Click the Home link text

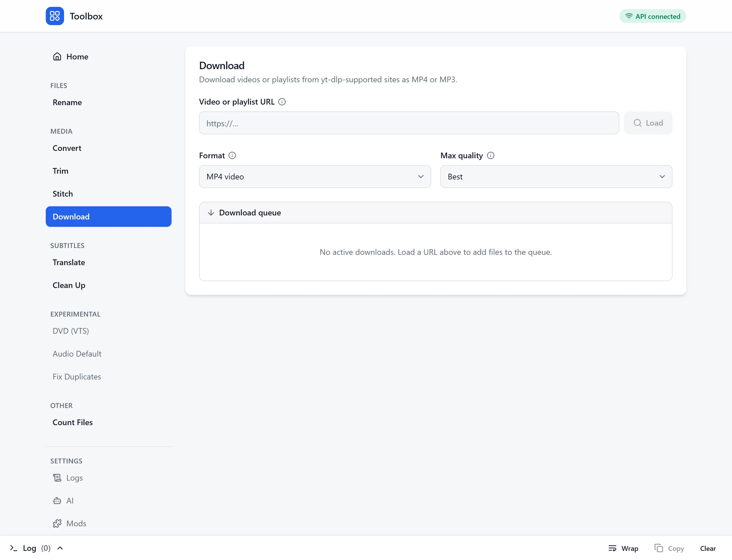(x=77, y=57)
